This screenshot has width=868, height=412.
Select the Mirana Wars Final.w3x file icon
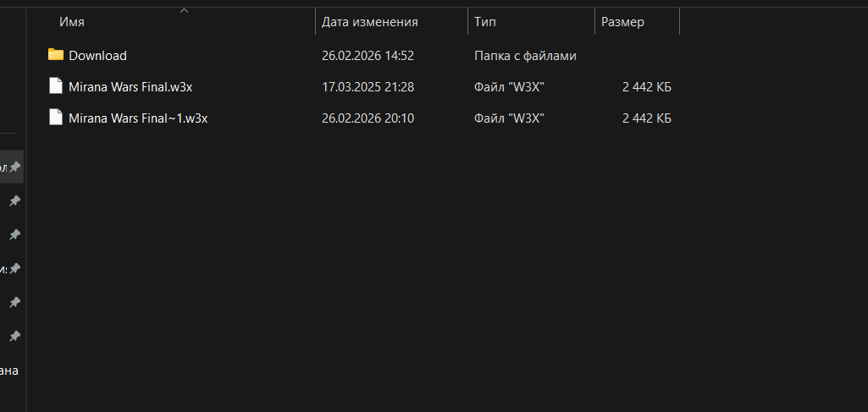coord(56,86)
